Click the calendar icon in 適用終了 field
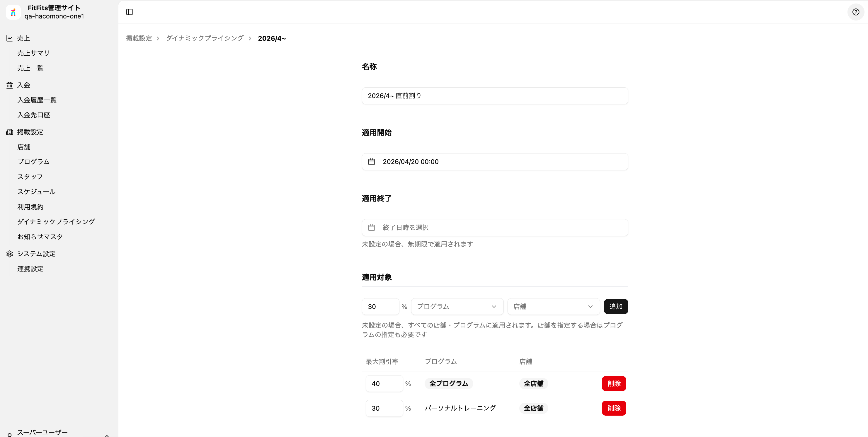 372,227
